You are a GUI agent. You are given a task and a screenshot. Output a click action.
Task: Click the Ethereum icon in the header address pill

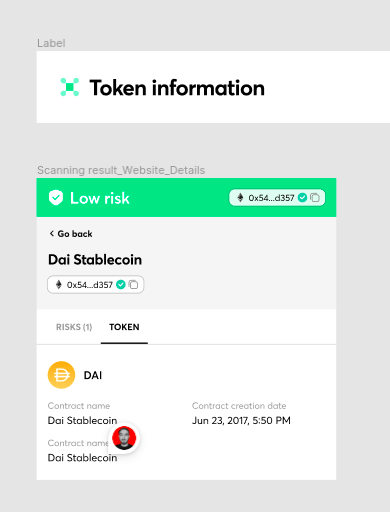[x=240, y=198]
